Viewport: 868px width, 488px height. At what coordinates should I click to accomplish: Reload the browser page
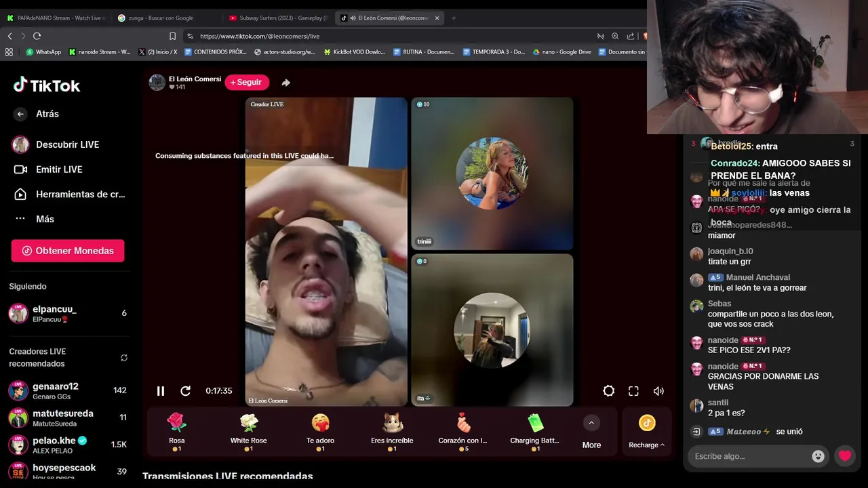click(x=37, y=36)
